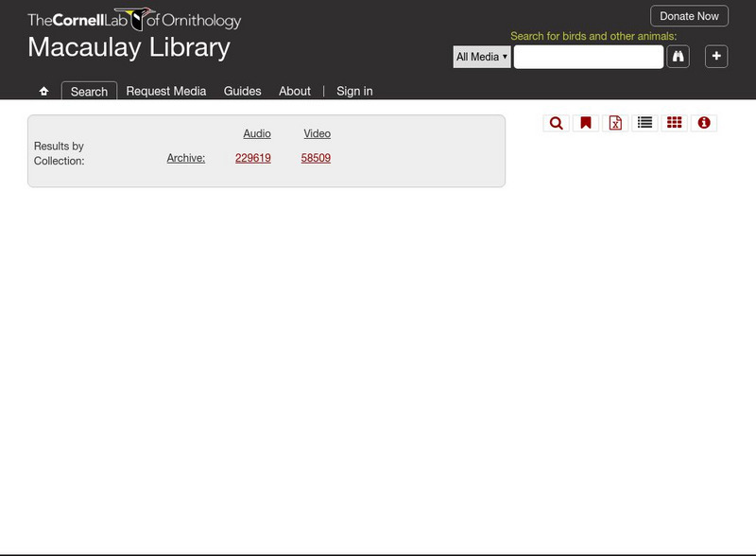Open the All Media dropdown
This screenshot has height=556, width=756.
point(482,57)
